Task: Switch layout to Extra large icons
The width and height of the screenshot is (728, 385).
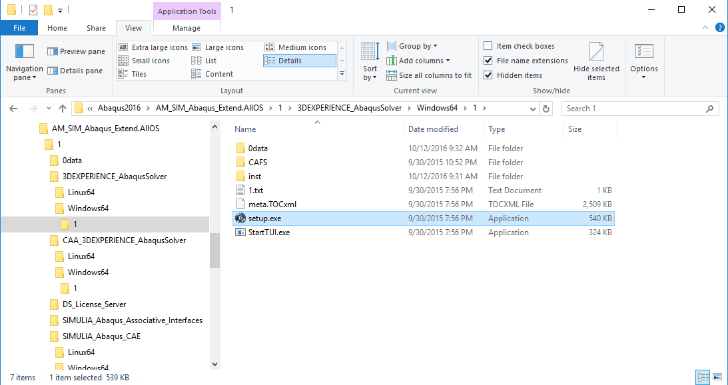Action: 153,47
